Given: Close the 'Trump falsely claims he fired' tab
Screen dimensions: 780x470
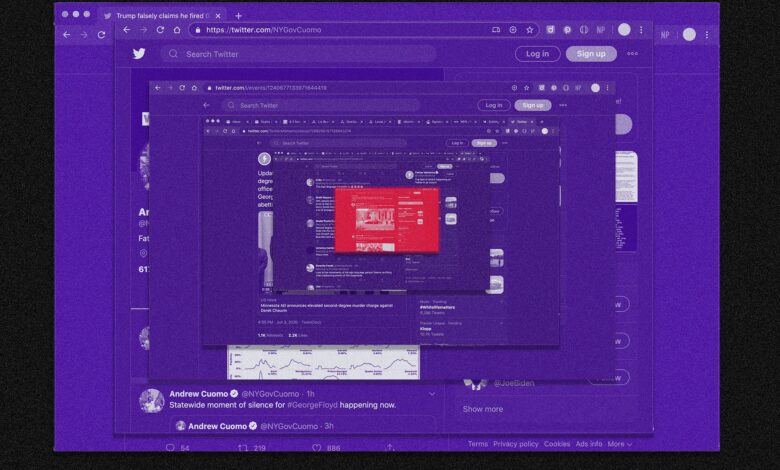Looking at the screenshot, I should click(218, 16).
